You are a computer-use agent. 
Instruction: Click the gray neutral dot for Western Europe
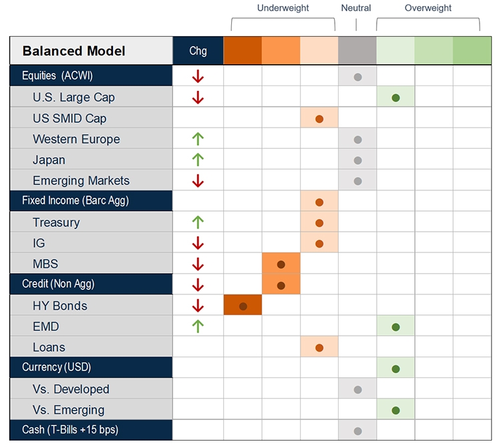[x=357, y=140]
